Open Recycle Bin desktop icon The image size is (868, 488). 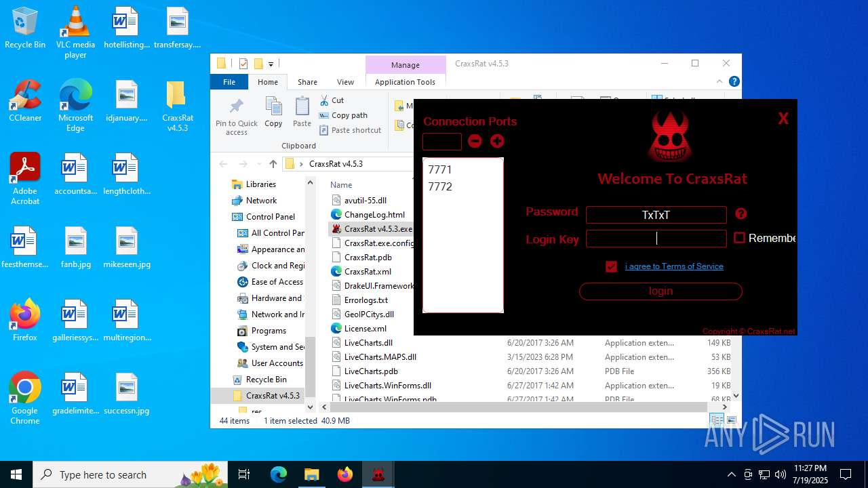click(x=25, y=28)
